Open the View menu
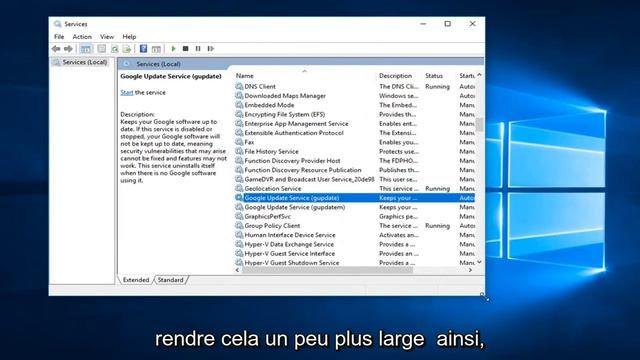The height and width of the screenshot is (360, 640). 107,37
